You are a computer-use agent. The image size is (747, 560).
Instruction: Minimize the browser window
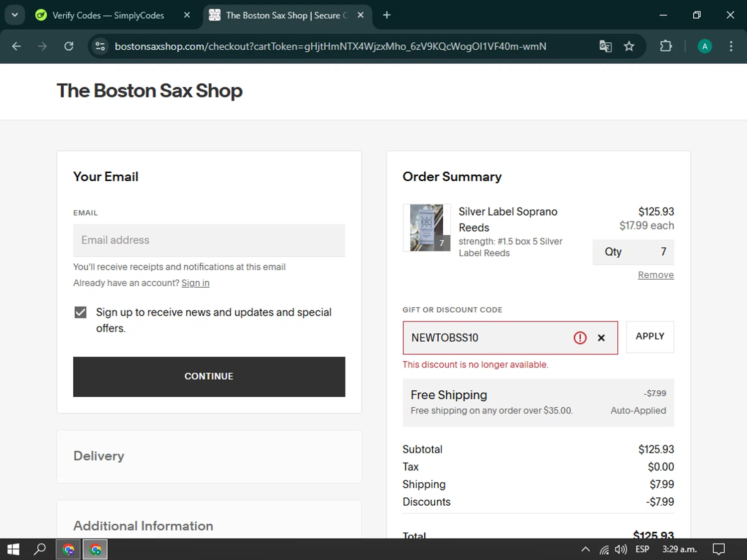point(663,15)
